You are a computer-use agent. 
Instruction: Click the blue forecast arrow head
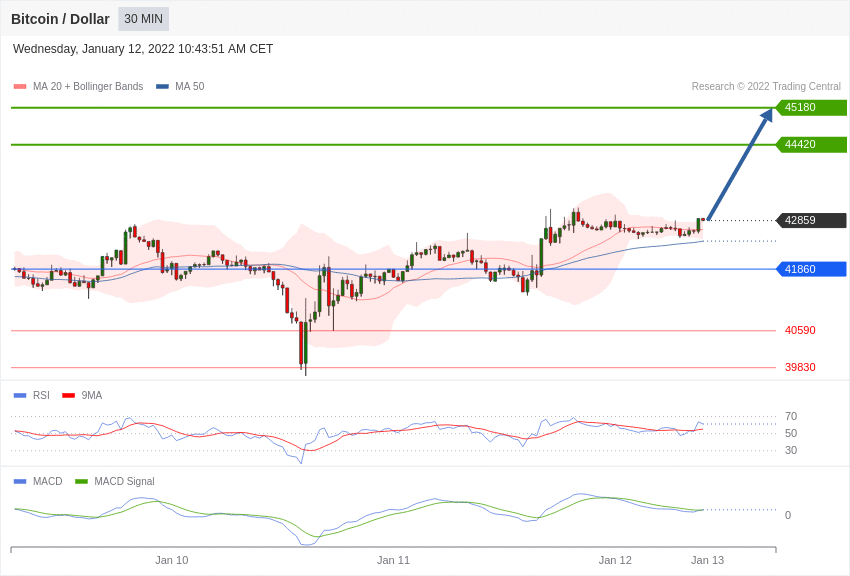click(767, 115)
